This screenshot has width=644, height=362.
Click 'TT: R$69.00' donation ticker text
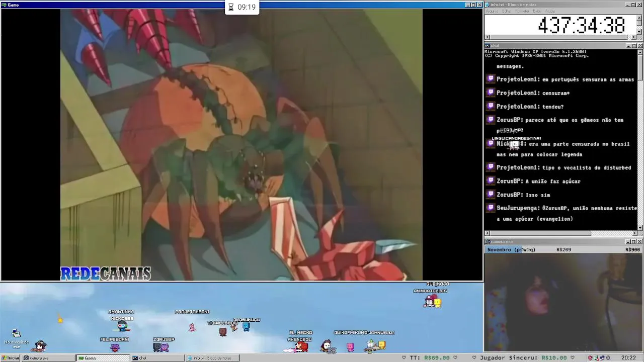430,358
